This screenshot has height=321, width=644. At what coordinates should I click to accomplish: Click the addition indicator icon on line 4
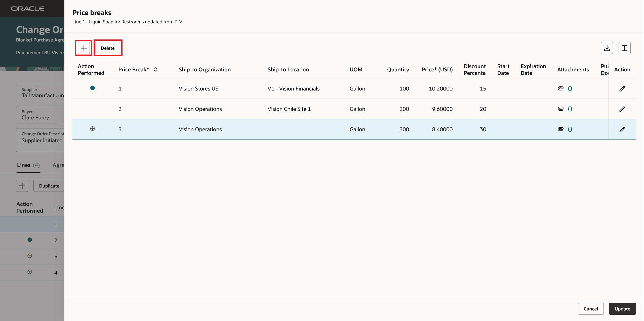pos(29,272)
